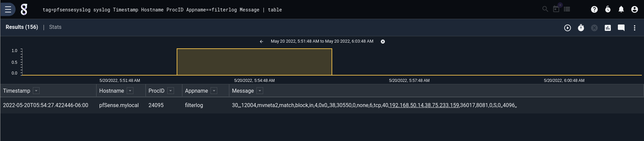Image resolution: width=644 pixels, height=141 pixels.
Task: Open the notifications bell
Action: click(x=621, y=9)
